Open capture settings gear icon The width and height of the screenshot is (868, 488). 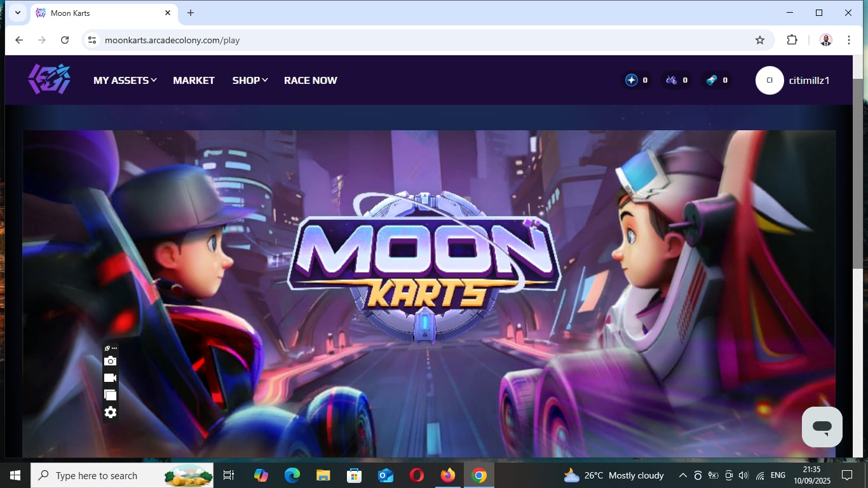click(x=111, y=412)
